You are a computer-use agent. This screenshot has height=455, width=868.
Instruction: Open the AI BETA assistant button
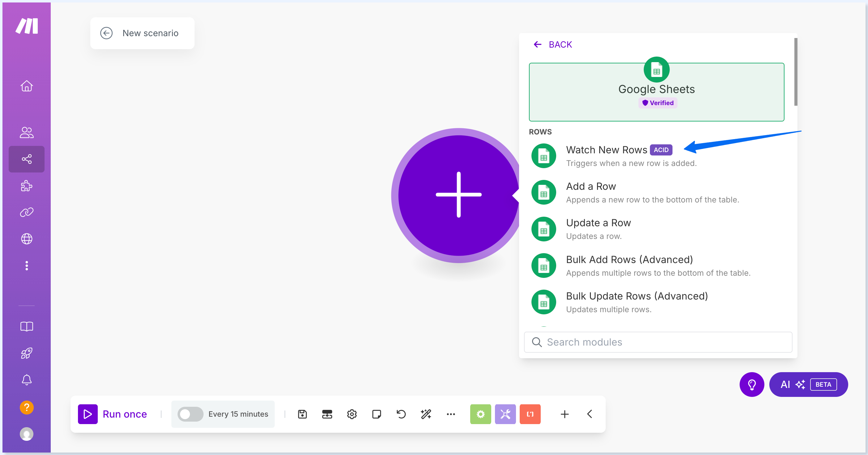click(x=808, y=384)
